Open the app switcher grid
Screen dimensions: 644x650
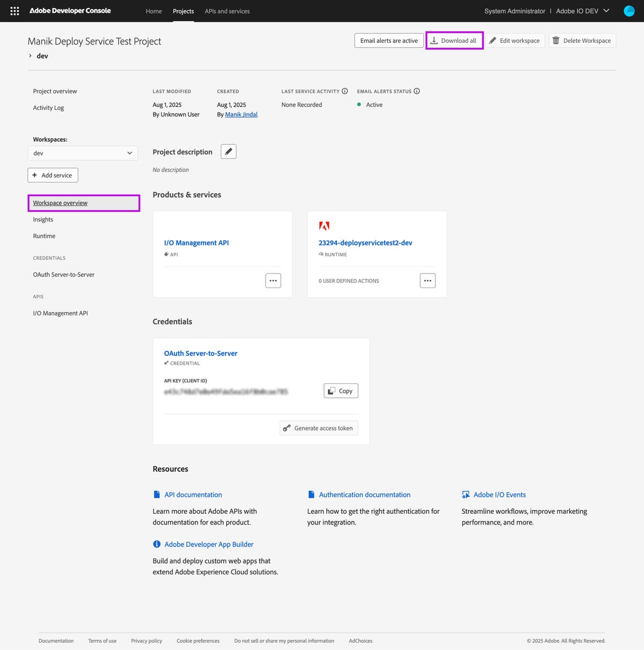coord(14,11)
